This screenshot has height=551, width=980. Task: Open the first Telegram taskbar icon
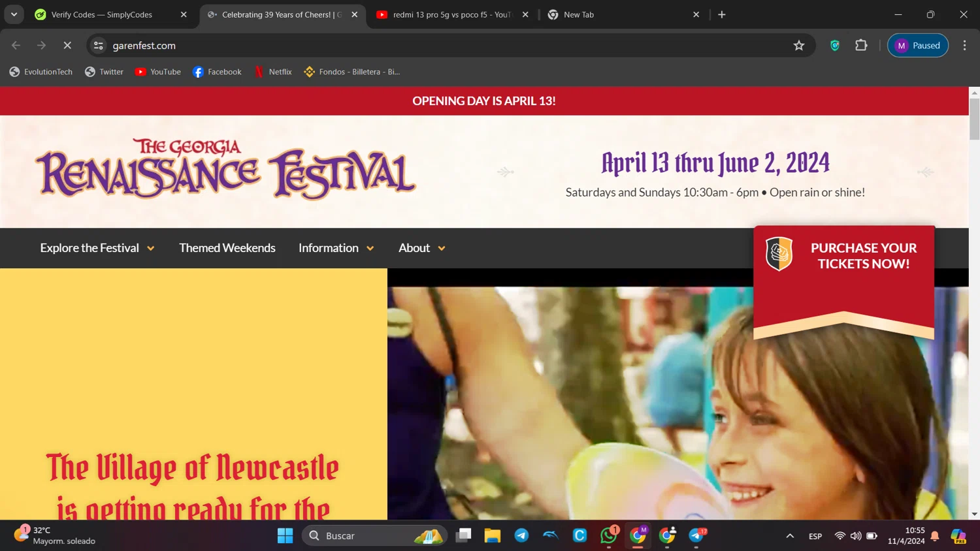[521, 535]
